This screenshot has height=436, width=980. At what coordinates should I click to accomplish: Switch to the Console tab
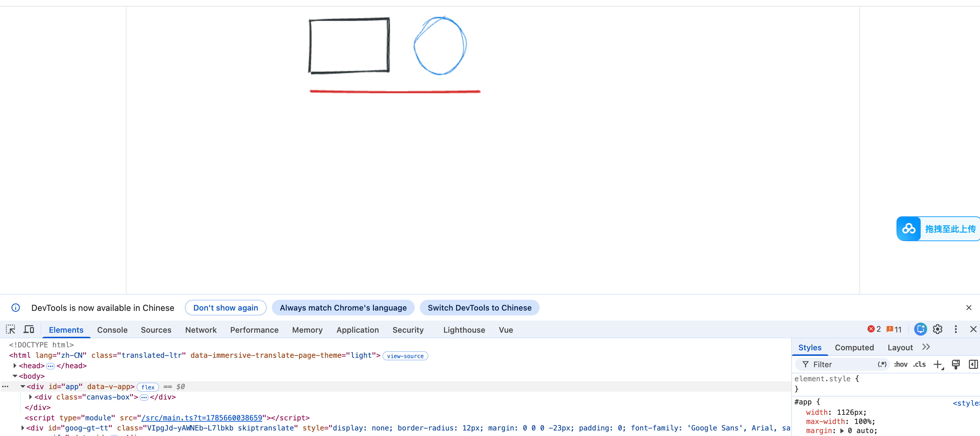[x=112, y=330]
